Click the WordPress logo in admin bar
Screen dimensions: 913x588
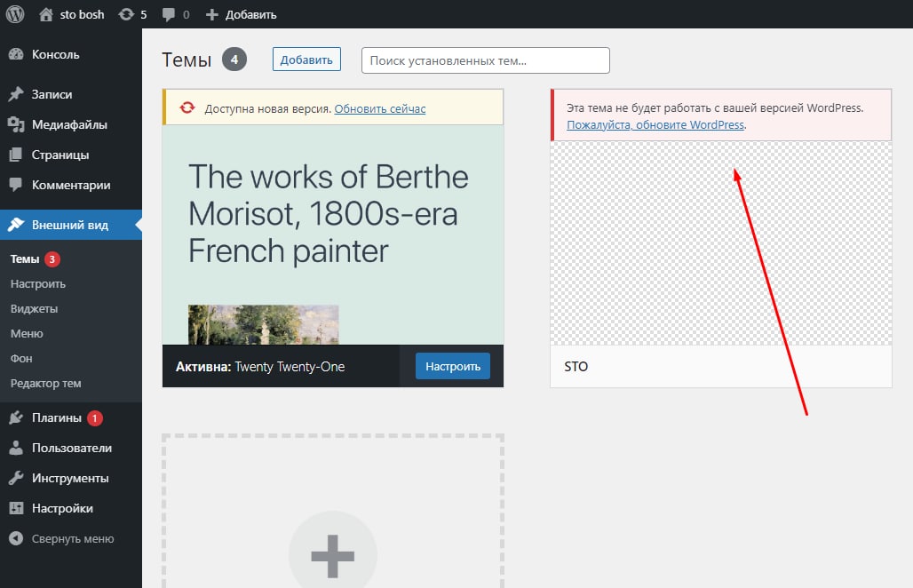point(15,14)
